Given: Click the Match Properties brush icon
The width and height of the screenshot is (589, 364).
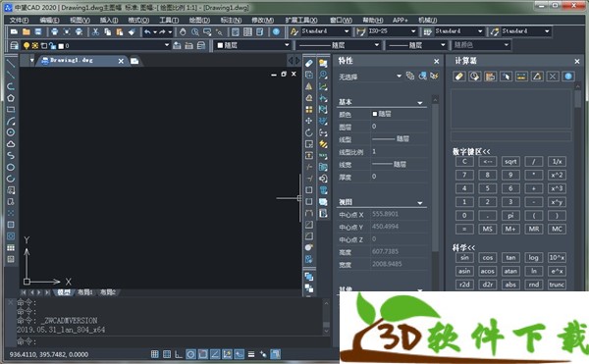Looking at the screenshot, I should (x=132, y=32).
